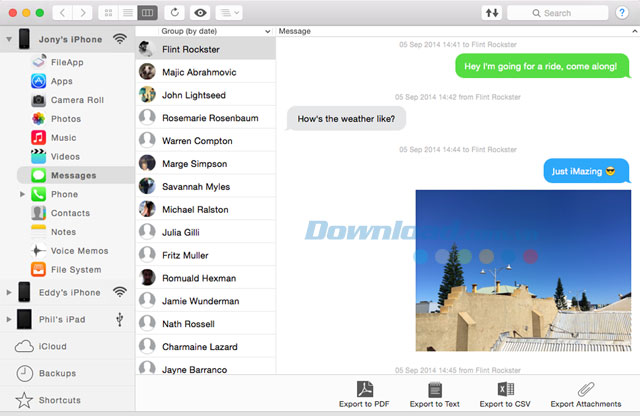Switch to icon grid view
Viewport: 640px width, 416px height.
[107, 13]
